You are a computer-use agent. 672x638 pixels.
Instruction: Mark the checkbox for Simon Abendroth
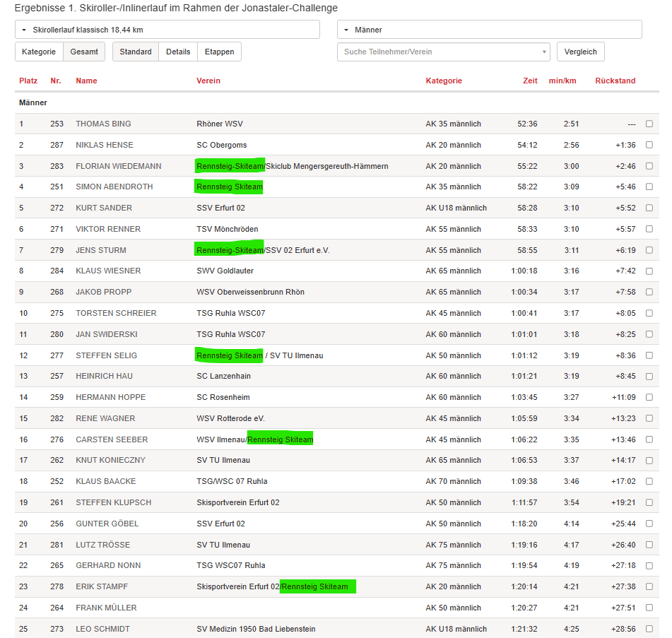pos(649,187)
